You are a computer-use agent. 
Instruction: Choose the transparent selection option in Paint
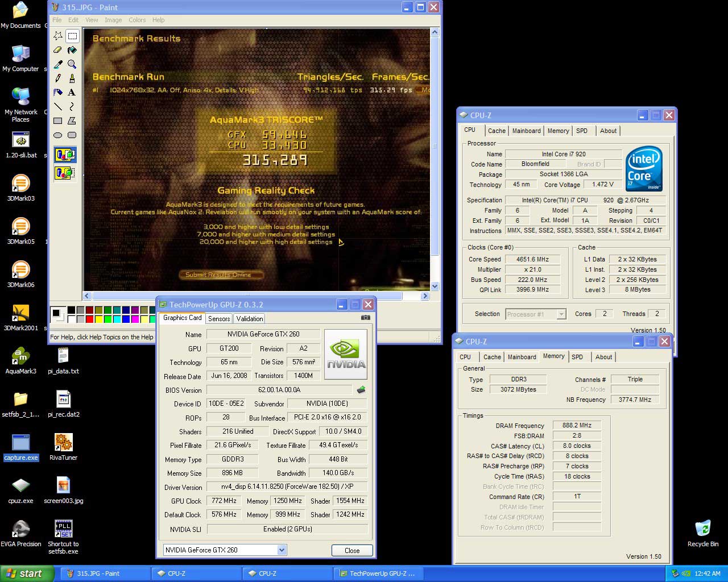click(65, 172)
